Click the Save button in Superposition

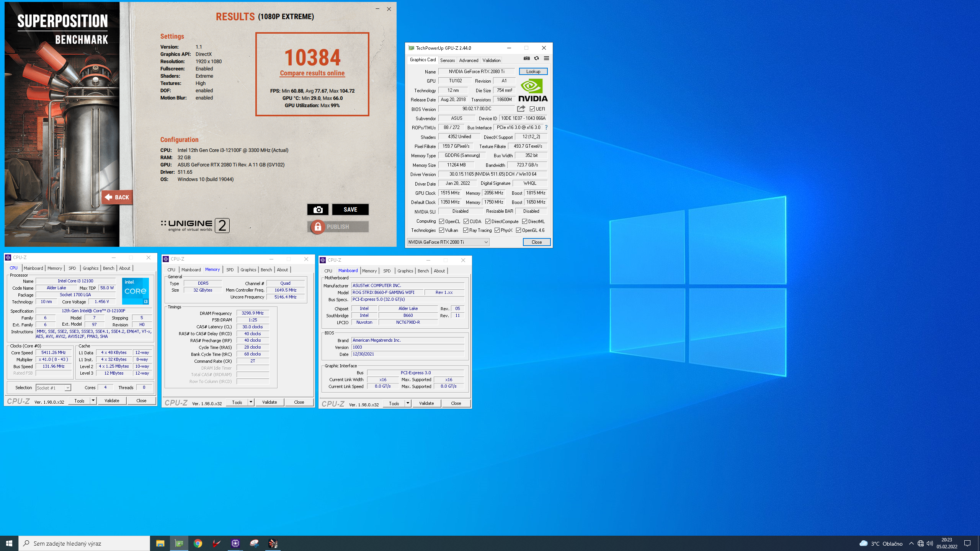(350, 209)
